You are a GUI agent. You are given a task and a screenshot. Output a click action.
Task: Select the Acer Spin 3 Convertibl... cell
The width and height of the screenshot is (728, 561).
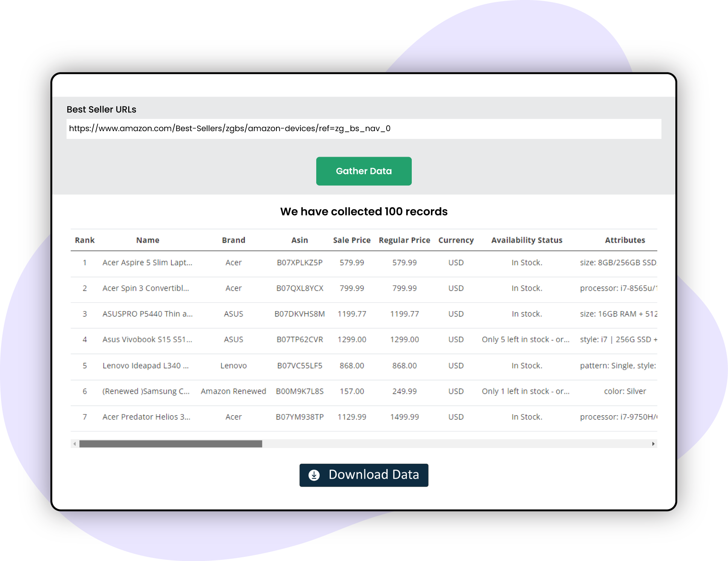coord(146,288)
